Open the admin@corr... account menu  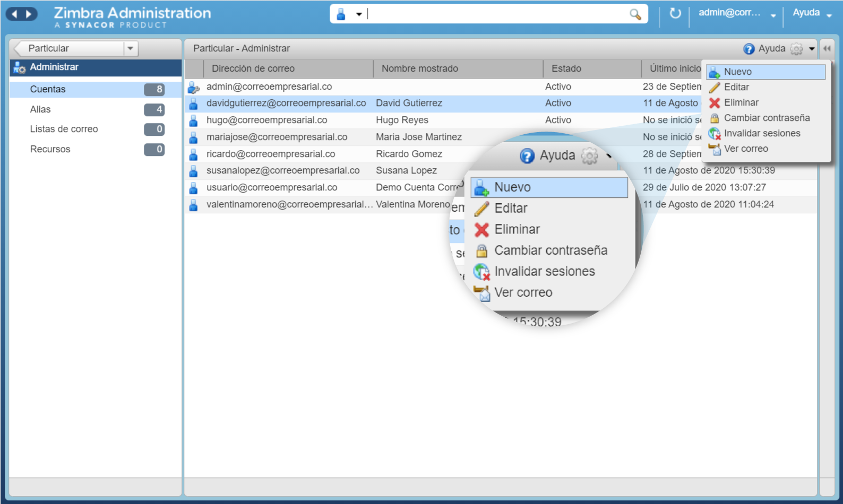(736, 13)
